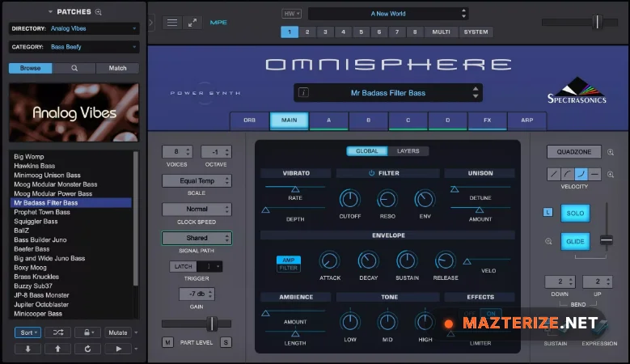This screenshot has height=364, width=630.
Task: Toggle the L legato button
Action: pyautogui.click(x=548, y=212)
